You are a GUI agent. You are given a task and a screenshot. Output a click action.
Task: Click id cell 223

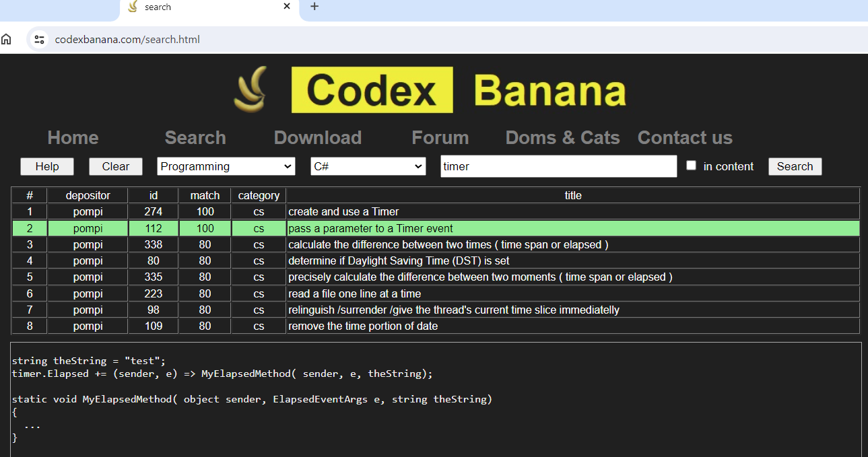[x=154, y=294]
